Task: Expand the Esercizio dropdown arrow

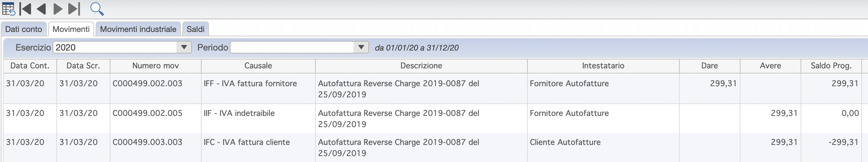Action: [x=184, y=47]
